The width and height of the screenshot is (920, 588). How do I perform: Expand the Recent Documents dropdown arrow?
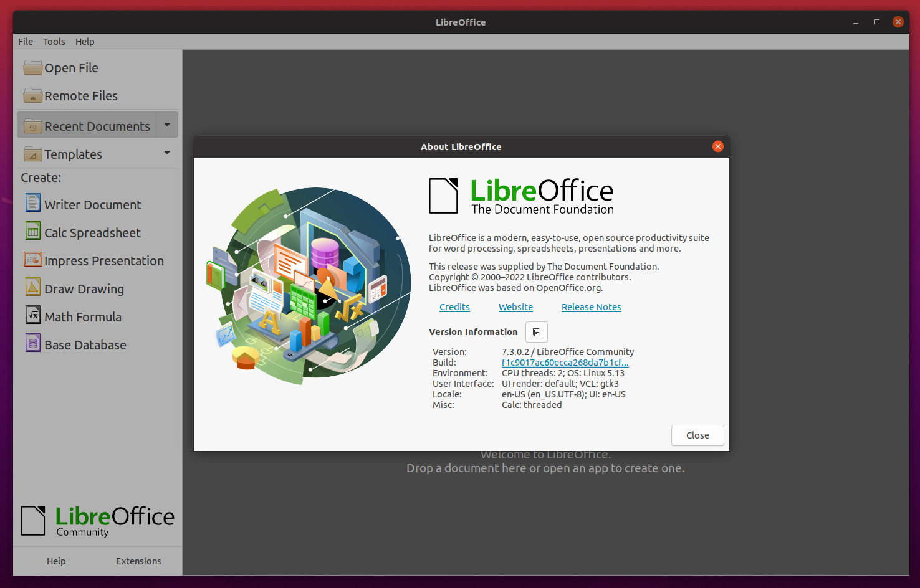coord(167,125)
